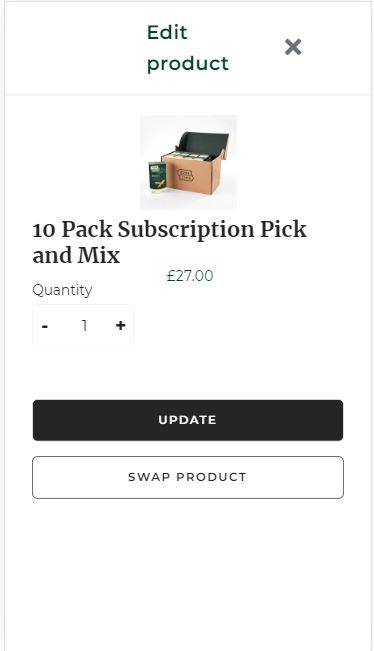Click the quantity field showing 1

point(84,326)
